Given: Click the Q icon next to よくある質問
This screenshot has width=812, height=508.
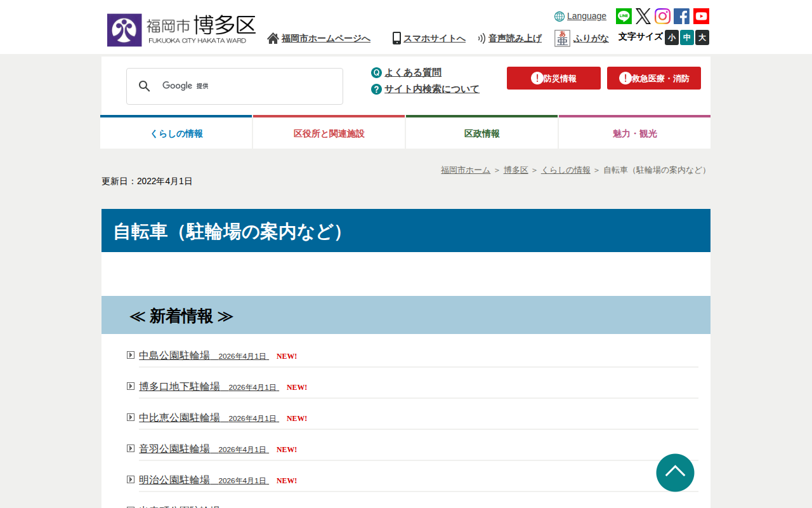Looking at the screenshot, I should point(376,72).
